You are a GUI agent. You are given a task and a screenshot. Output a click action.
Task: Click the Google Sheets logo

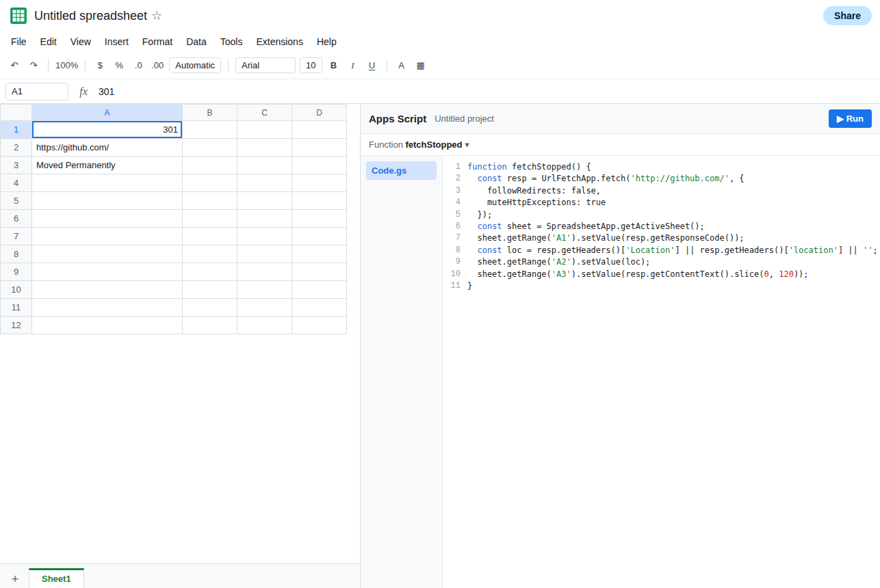click(18, 16)
